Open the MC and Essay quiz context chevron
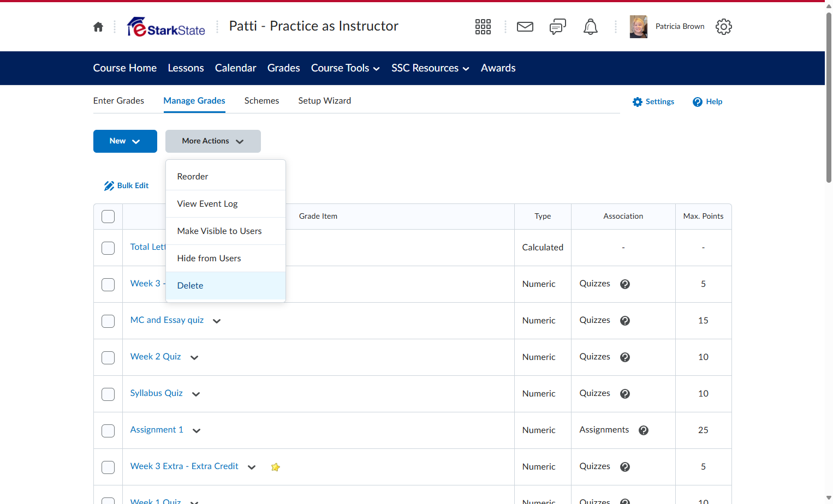 click(217, 321)
